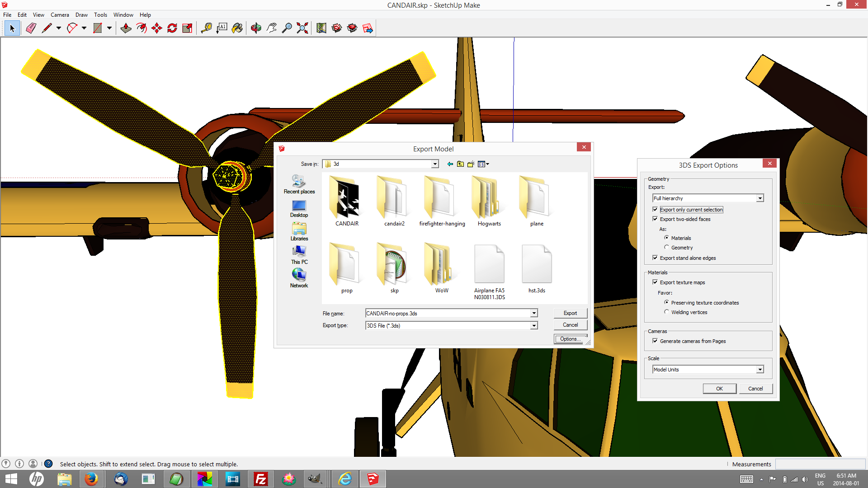This screenshot has height=488, width=868.
Task: Open the Extension Warehouse icon
Action: tap(352, 28)
